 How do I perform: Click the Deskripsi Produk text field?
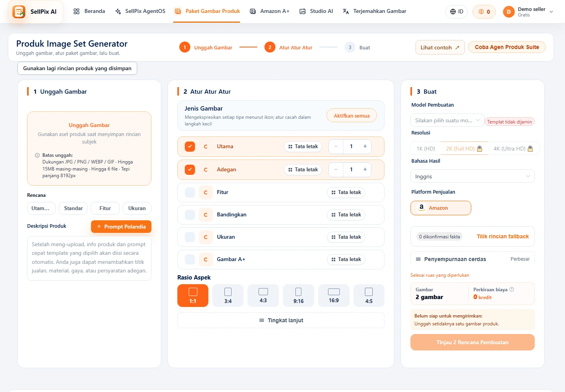[x=89, y=258]
